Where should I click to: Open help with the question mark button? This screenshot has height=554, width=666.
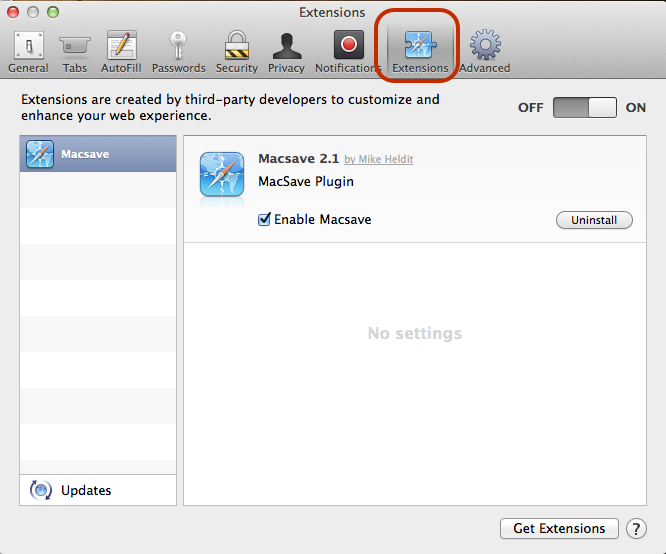pyautogui.click(x=636, y=529)
